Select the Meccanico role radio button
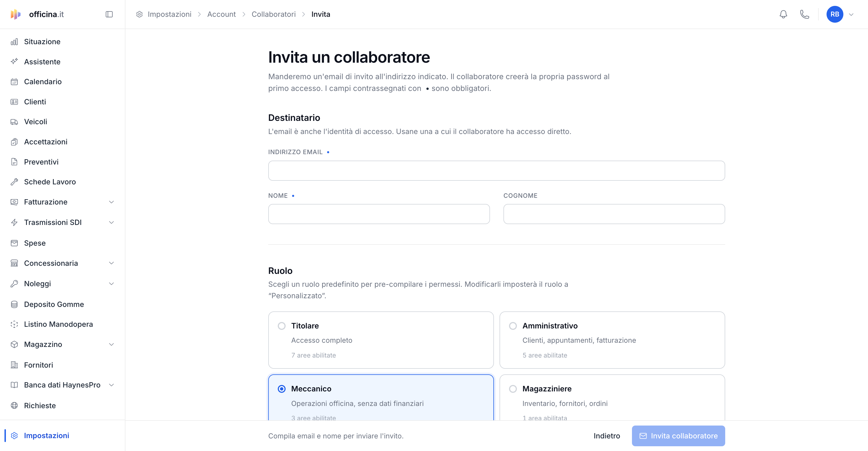This screenshot has width=868, height=451. click(282, 389)
